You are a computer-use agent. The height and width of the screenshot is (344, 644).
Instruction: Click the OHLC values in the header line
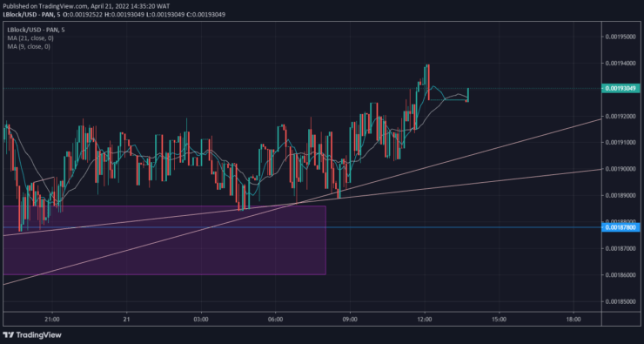[x=144, y=15]
